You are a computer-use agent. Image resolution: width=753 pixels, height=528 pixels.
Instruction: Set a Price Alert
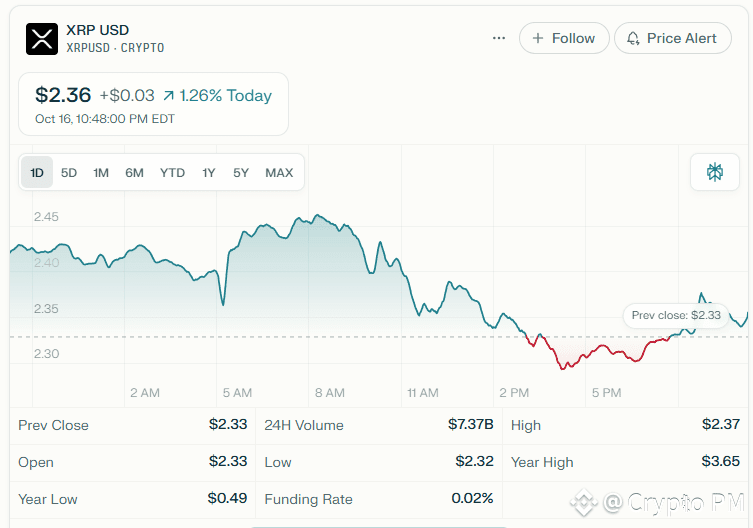point(672,38)
